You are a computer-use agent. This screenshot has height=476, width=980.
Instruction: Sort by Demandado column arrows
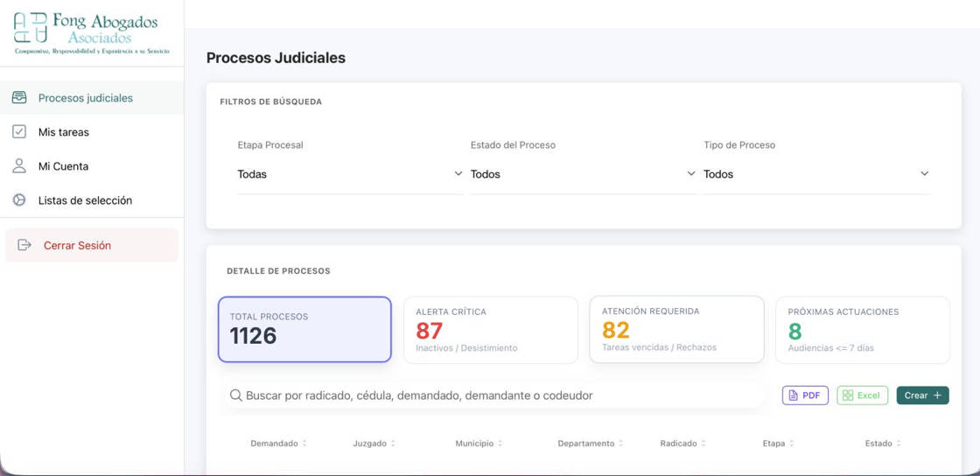coord(304,443)
